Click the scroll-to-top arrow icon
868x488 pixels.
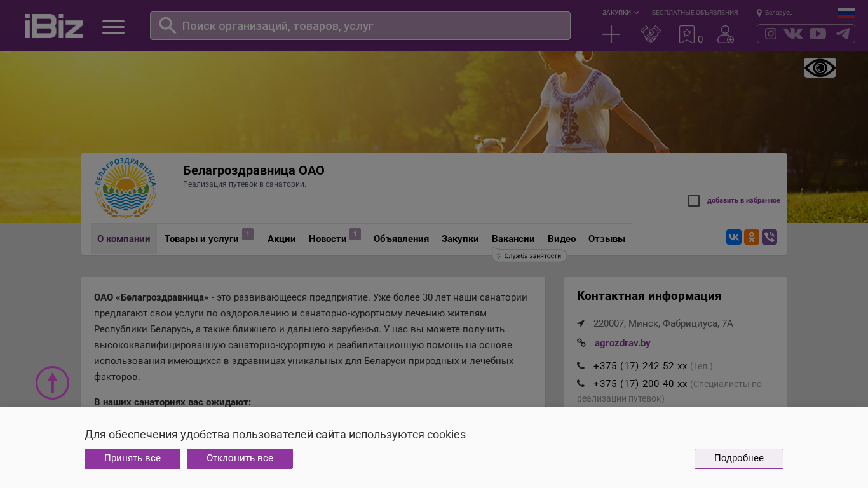52,383
